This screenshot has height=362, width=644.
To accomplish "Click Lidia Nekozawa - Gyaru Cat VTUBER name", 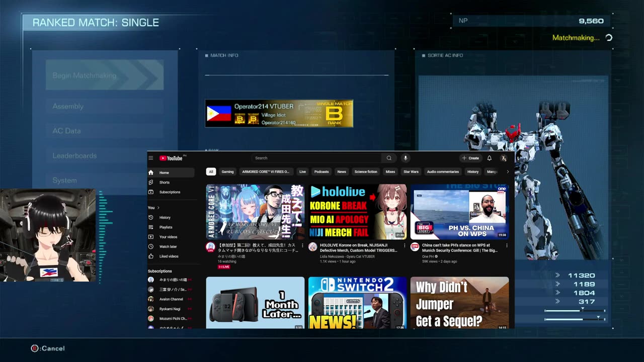I will [x=347, y=256].
